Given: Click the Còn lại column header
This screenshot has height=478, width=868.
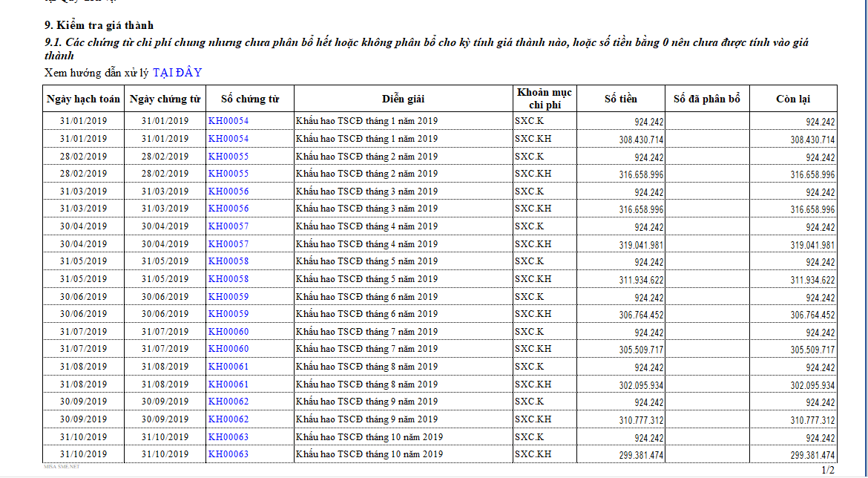Looking at the screenshot, I should point(792,99).
